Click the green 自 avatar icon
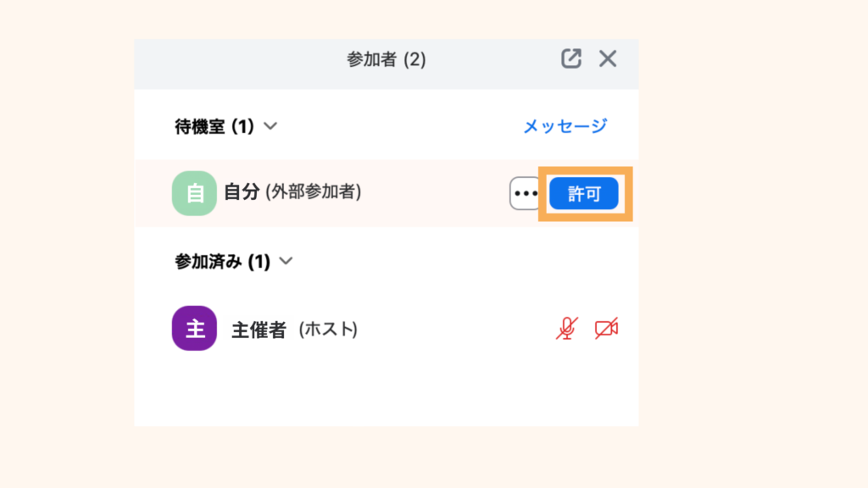Image resolution: width=868 pixels, height=488 pixels. click(x=194, y=193)
